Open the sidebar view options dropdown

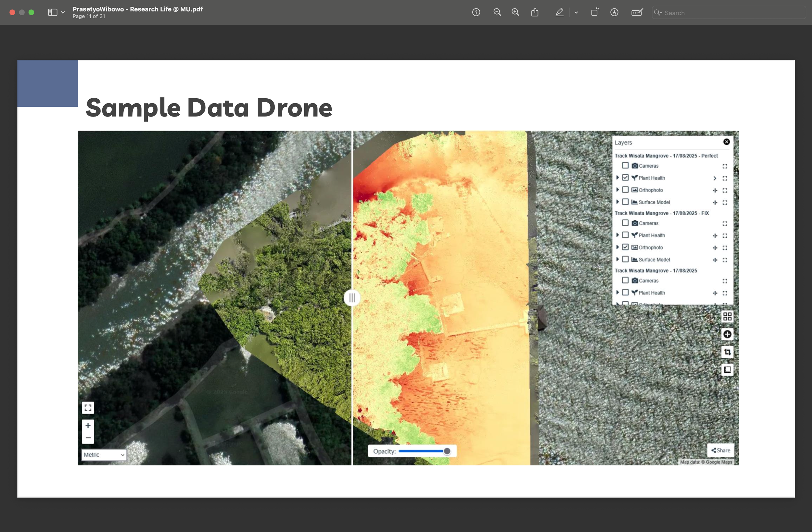(x=63, y=13)
